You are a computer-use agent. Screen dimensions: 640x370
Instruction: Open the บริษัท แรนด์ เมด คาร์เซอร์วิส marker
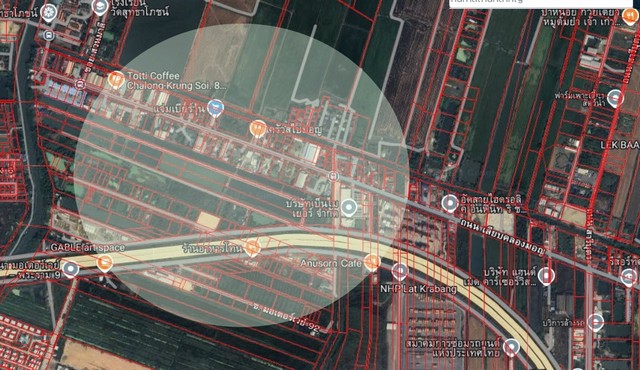[x=546, y=276]
